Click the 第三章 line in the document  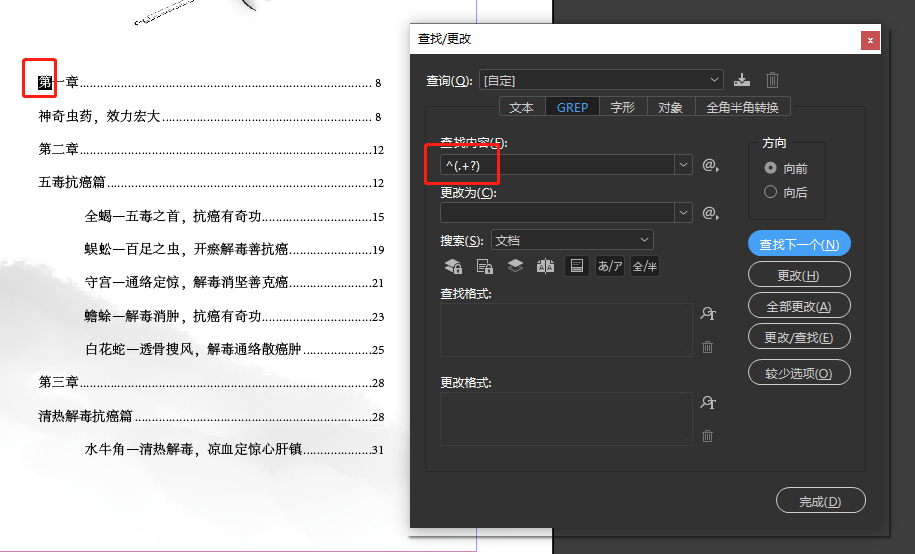click(211, 382)
